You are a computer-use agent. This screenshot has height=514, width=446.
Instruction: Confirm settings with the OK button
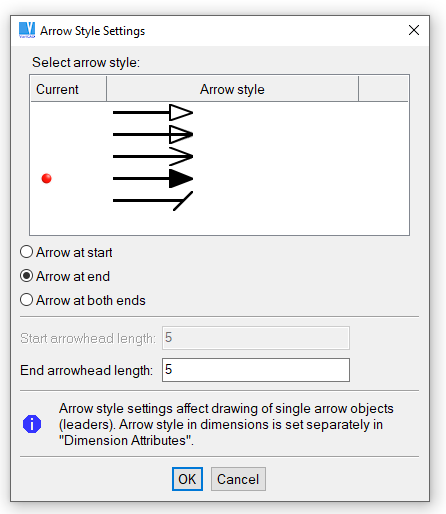(187, 479)
